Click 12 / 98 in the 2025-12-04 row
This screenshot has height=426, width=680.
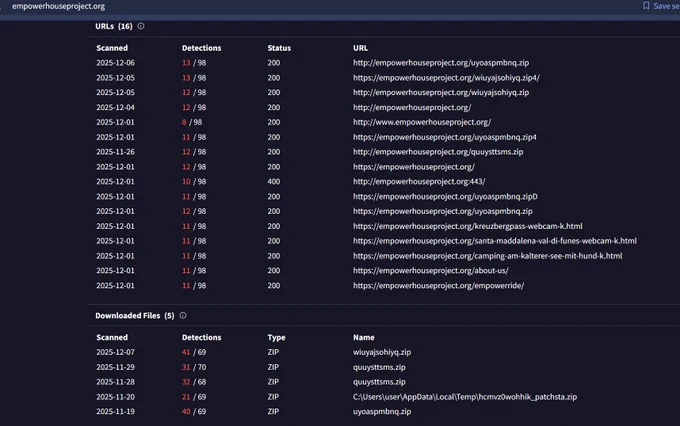click(194, 107)
